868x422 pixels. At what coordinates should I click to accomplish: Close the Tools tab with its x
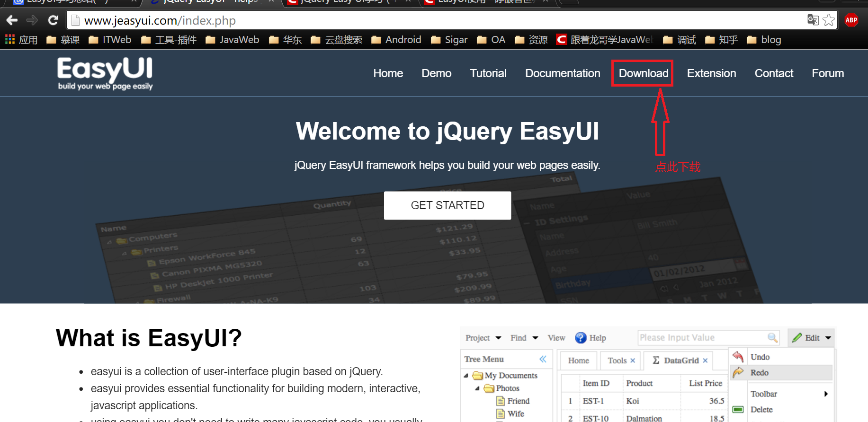click(633, 360)
